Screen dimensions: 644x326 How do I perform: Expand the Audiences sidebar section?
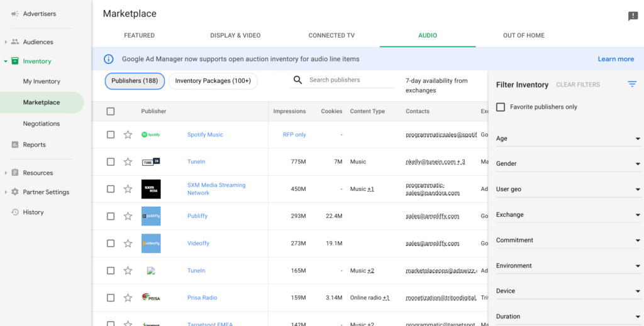point(6,42)
